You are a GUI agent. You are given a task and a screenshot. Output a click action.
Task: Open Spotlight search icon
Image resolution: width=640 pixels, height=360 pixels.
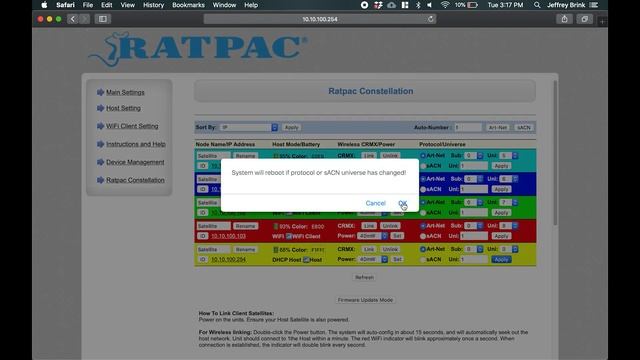click(537, 5)
